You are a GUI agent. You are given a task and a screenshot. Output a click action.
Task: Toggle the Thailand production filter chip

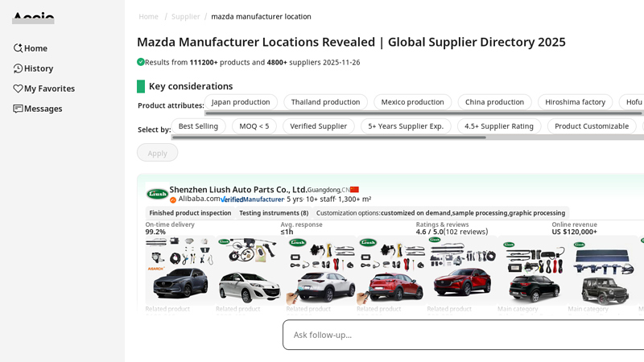click(325, 102)
